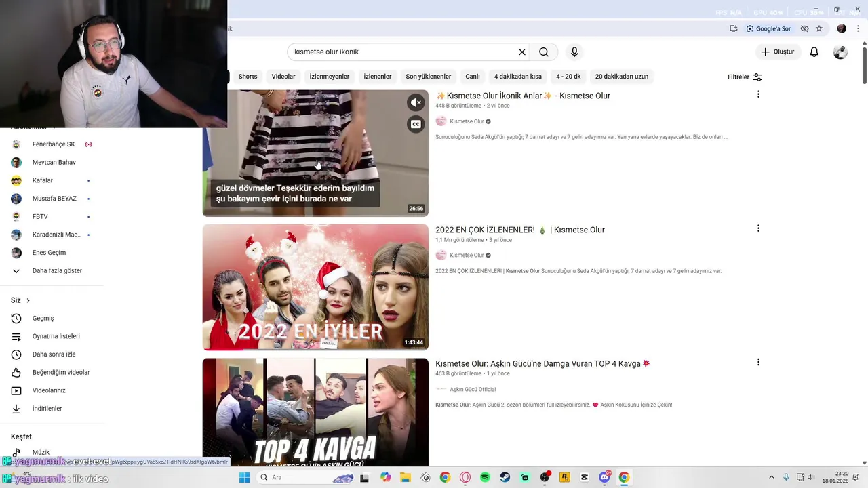The width and height of the screenshot is (868, 488).
Task: Open the Chrome three-dot menu
Action: pos(858,28)
